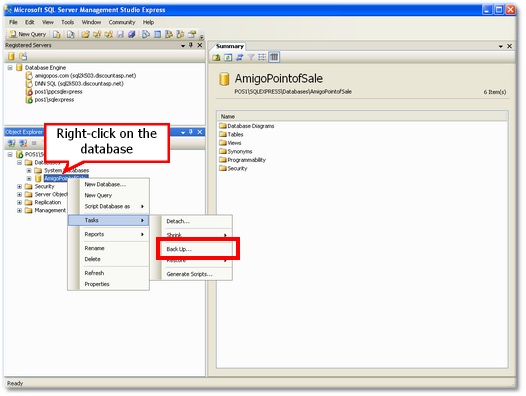Expand the System Databases folder

point(29,170)
